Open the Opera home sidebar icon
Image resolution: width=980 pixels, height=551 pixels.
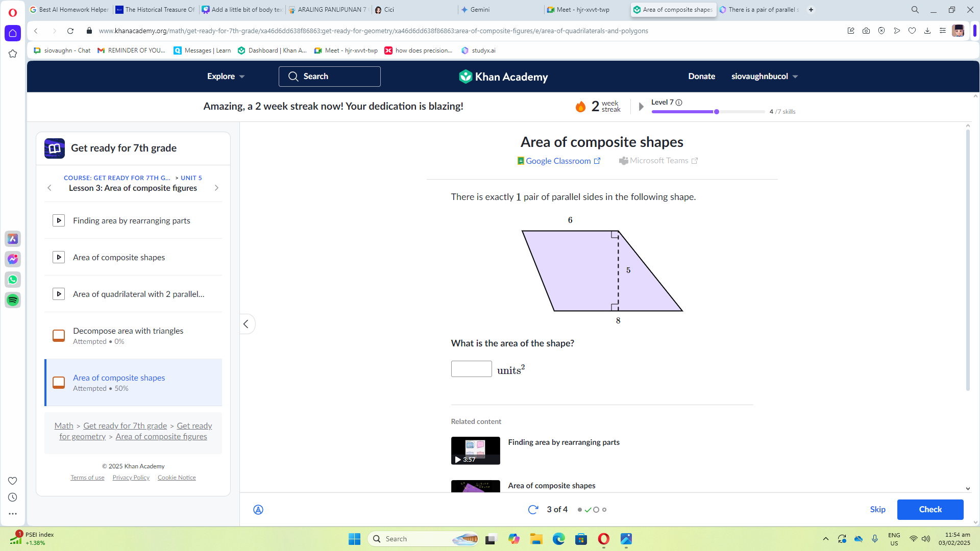pyautogui.click(x=13, y=33)
